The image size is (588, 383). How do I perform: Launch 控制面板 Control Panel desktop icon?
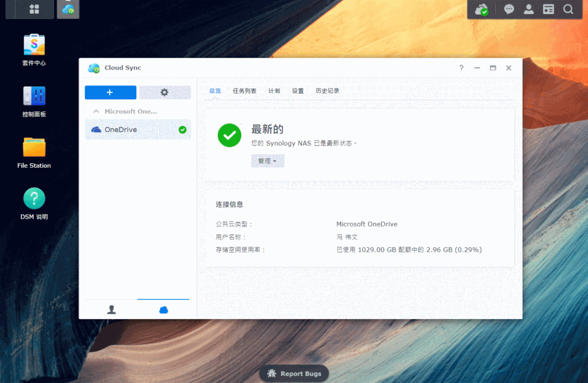click(x=34, y=96)
